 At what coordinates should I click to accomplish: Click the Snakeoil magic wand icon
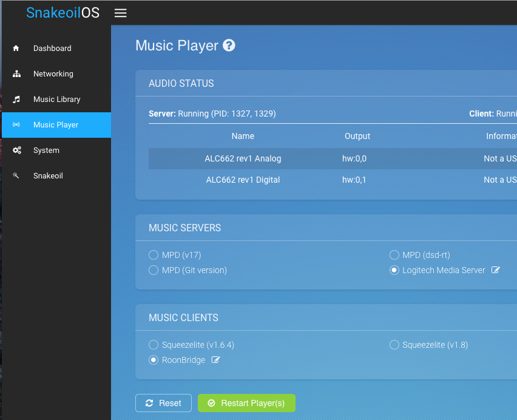coord(16,175)
